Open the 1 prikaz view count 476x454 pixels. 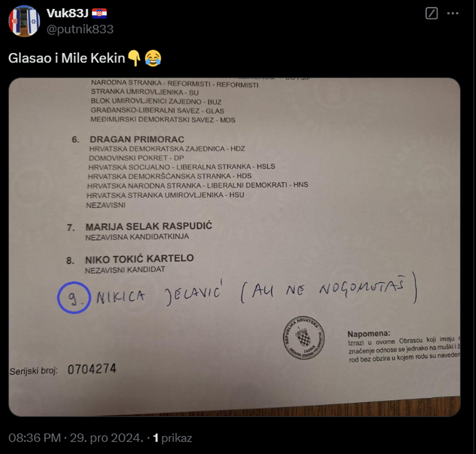172,438
